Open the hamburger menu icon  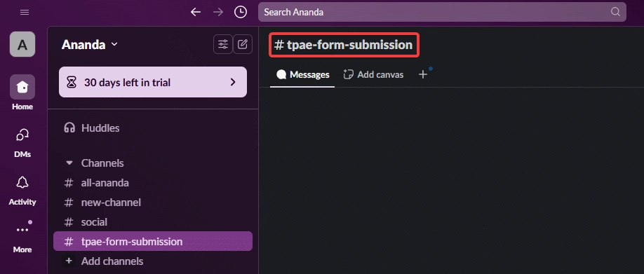click(x=25, y=13)
